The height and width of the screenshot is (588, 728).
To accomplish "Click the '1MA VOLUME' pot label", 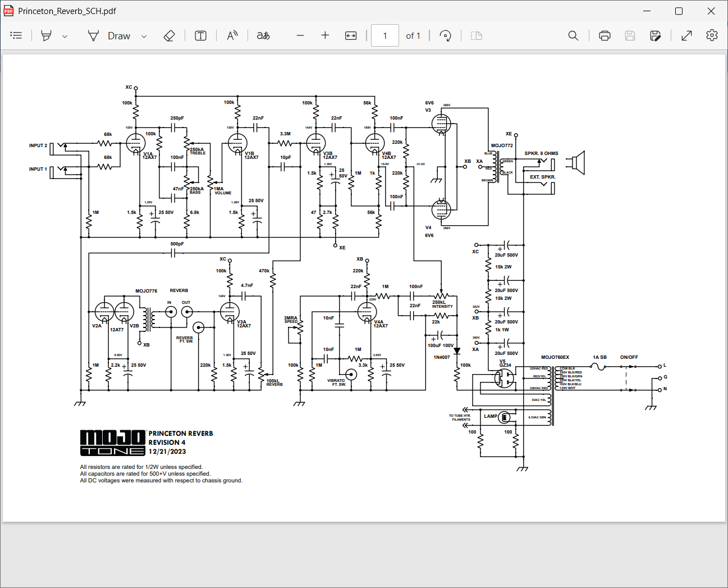I will pyautogui.click(x=222, y=191).
